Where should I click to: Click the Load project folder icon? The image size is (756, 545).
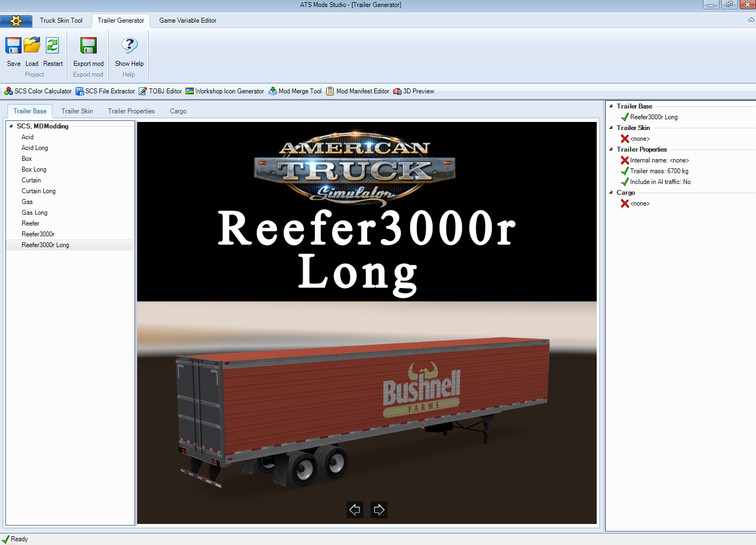(x=32, y=45)
